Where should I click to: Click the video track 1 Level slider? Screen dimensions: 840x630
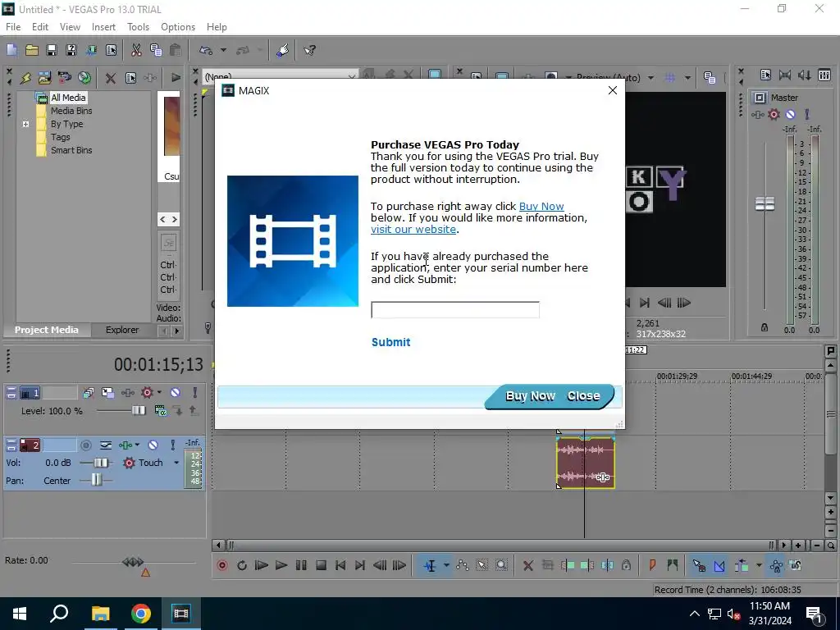point(138,411)
